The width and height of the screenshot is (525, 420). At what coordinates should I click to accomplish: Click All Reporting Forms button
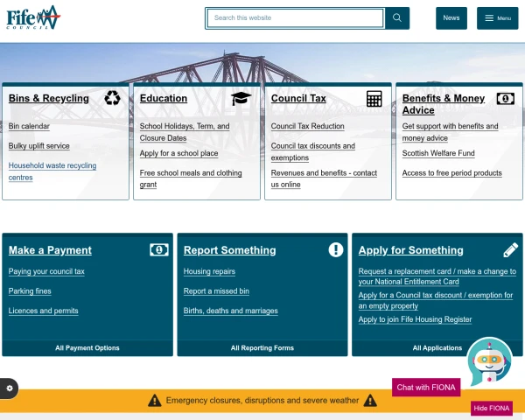pos(262,348)
